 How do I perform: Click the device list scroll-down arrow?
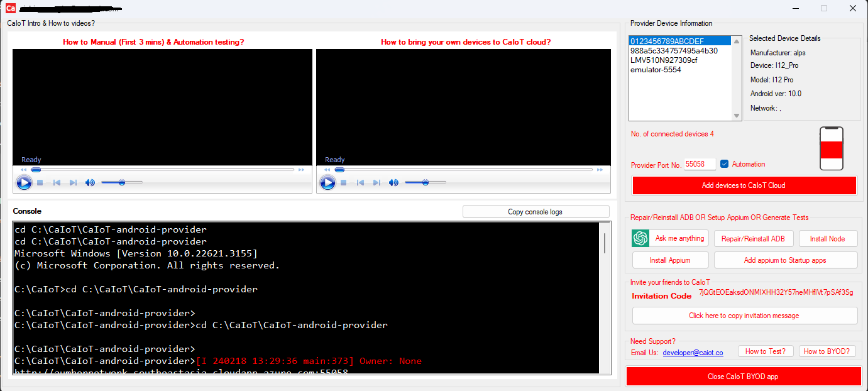point(737,115)
